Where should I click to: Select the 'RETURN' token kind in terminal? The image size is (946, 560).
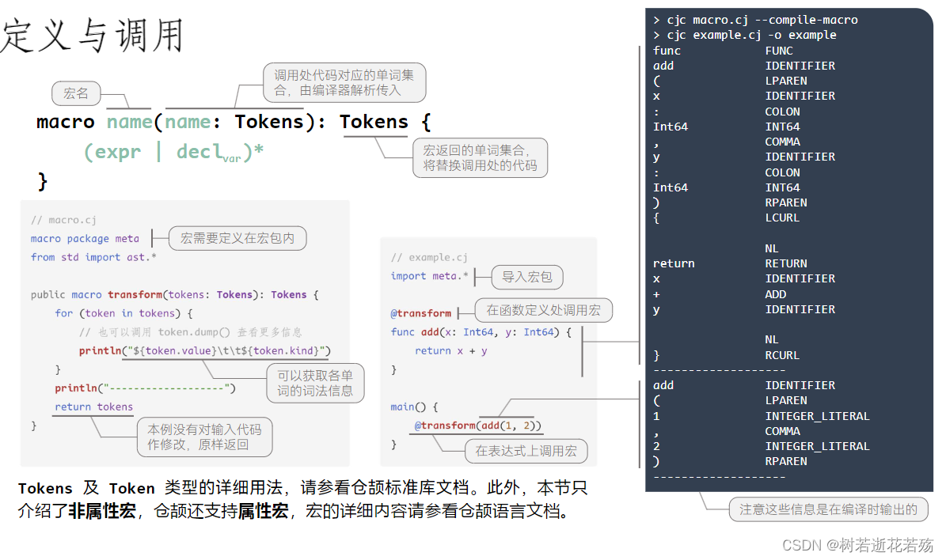(x=786, y=263)
